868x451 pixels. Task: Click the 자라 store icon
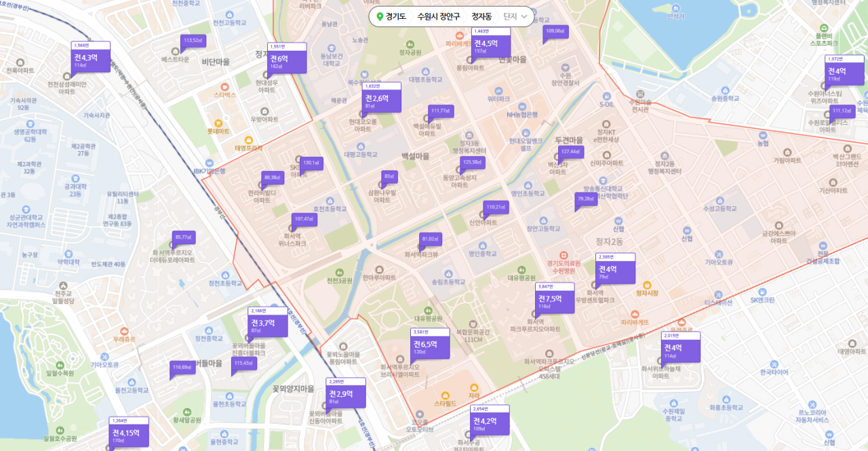(473, 387)
